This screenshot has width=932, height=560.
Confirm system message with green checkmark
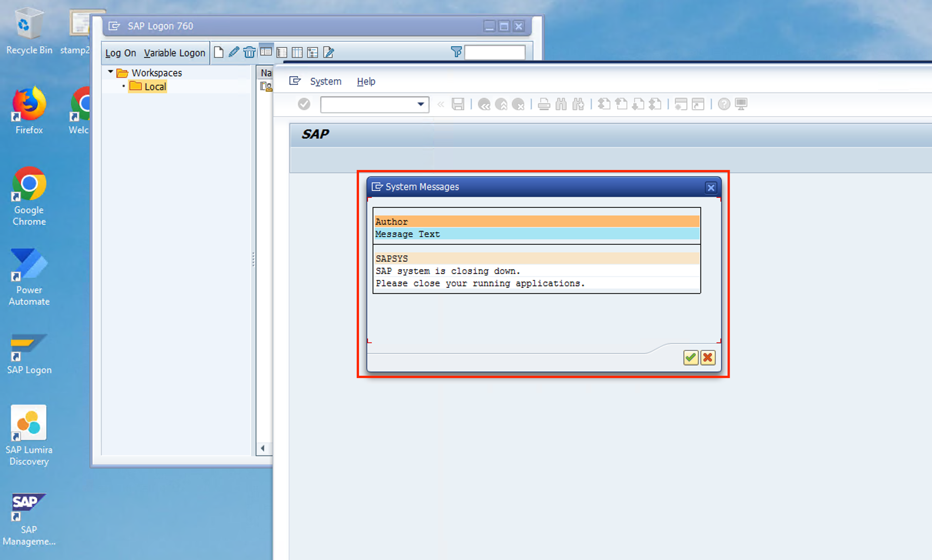pyautogui.click(x=691, y=358)
